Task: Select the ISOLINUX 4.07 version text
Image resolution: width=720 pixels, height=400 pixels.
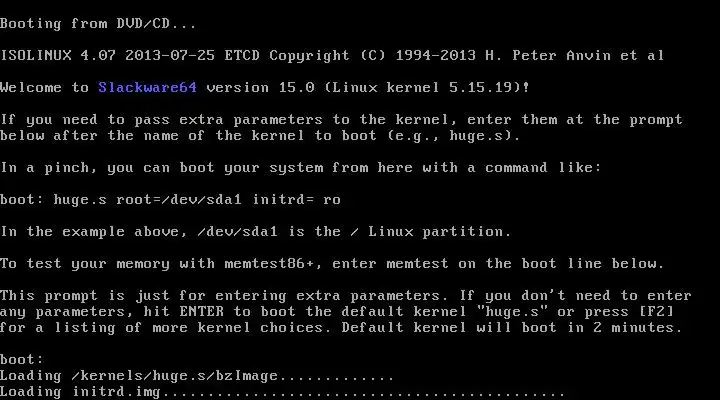Action: (58, 56)
